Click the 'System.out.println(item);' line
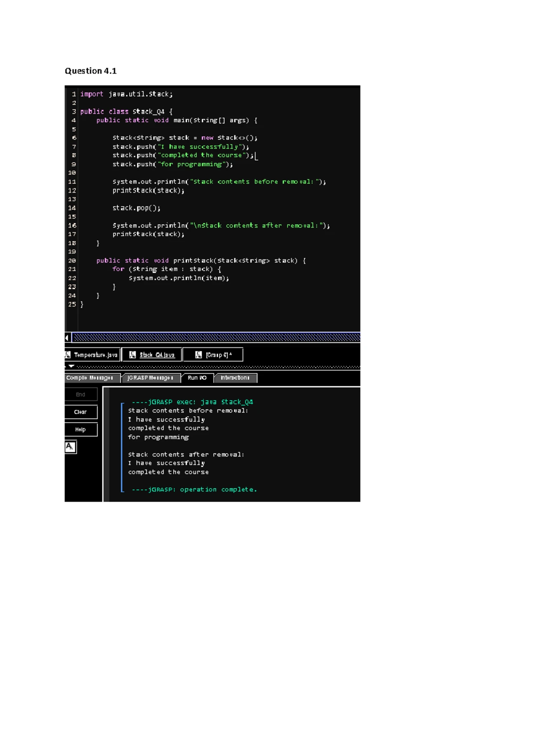Viewport: 535px width, 756px height. [x=179, y=278]
